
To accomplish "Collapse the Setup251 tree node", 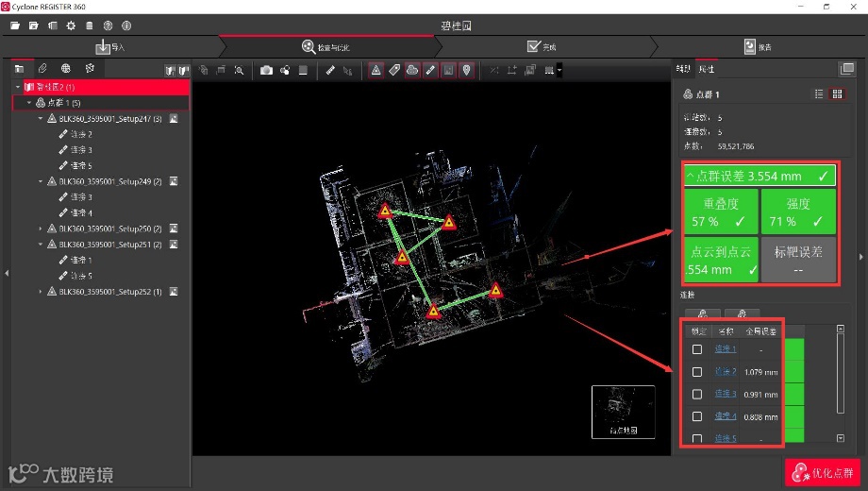I will coord(41,244).
